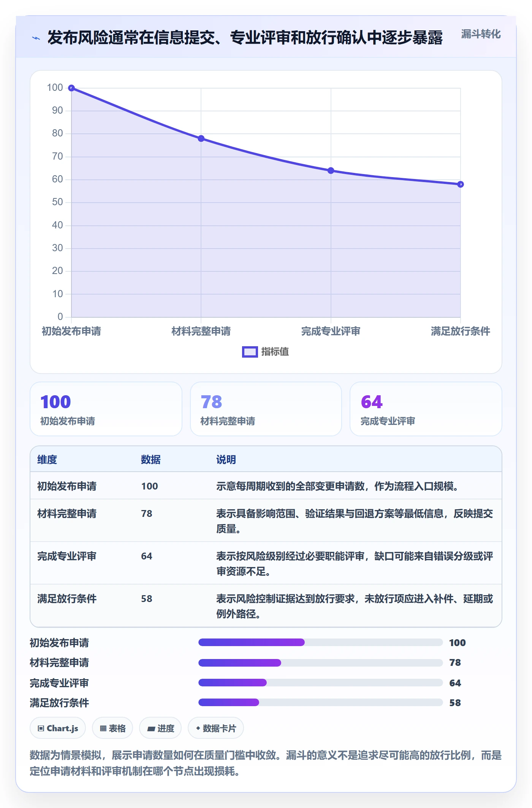Toggle the 指标值 legend color box
532x808 pixels.
click(x=250, y=352)
